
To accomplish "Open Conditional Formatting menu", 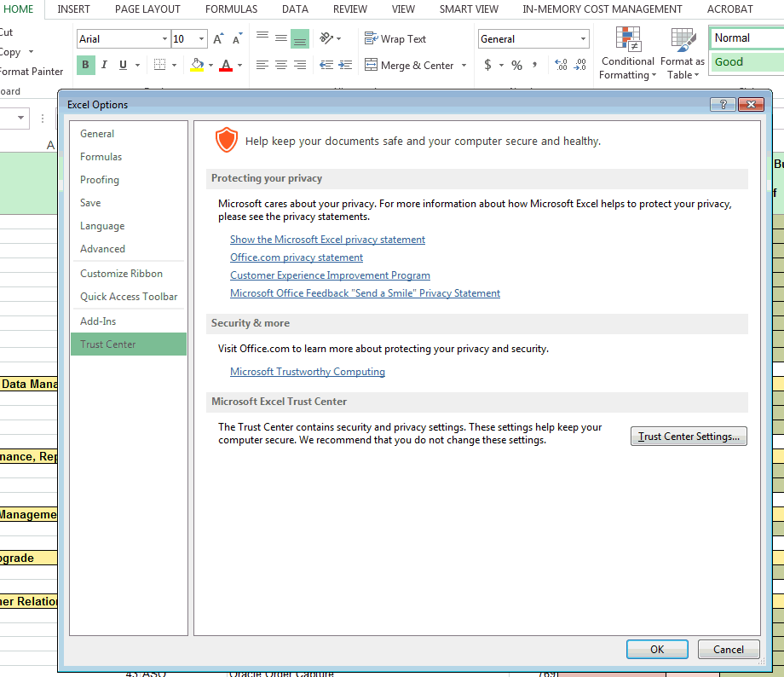I will pyautogui.click(x=627, y=54).
